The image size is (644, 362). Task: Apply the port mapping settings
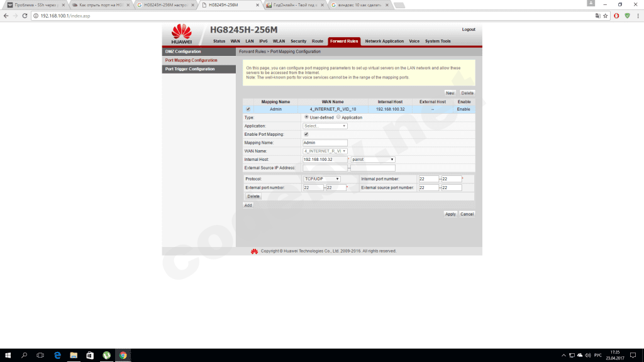(450, 214)
